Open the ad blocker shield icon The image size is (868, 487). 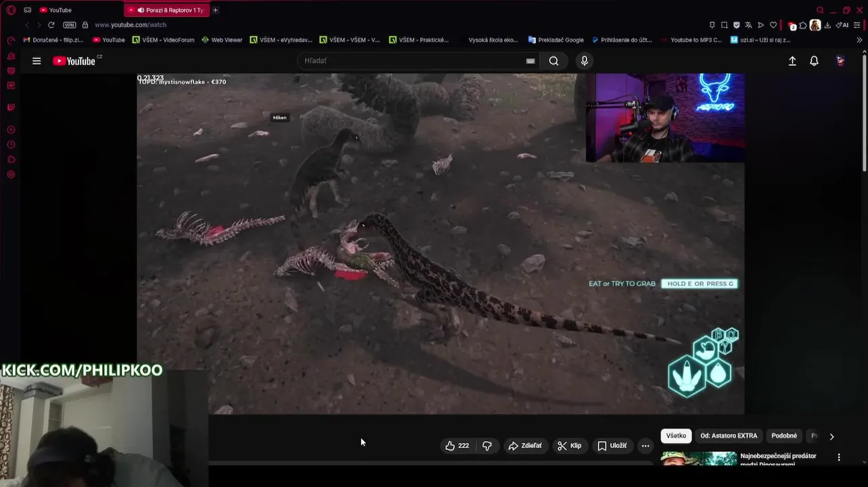(x=736, y=25)
